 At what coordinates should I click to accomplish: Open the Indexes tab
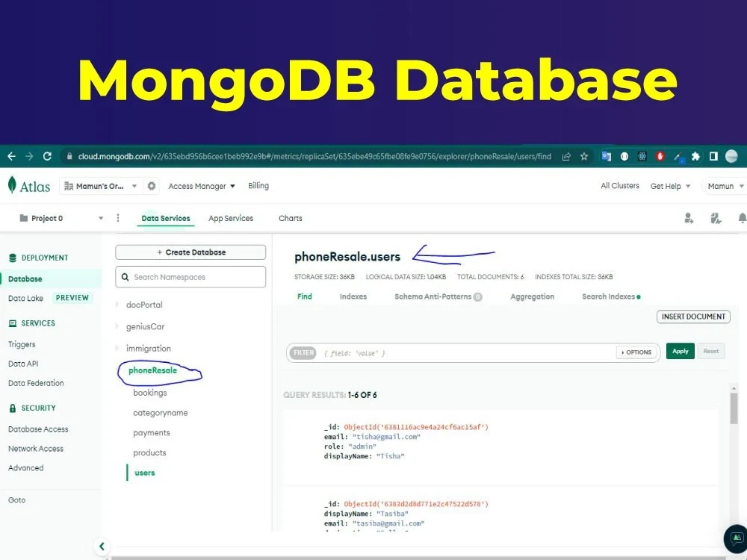coord(353,296)
